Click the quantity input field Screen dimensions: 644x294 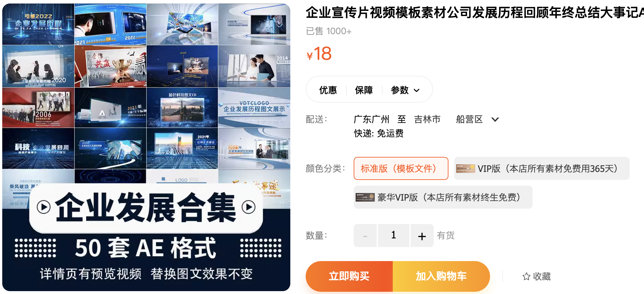[x=393, y=236]
